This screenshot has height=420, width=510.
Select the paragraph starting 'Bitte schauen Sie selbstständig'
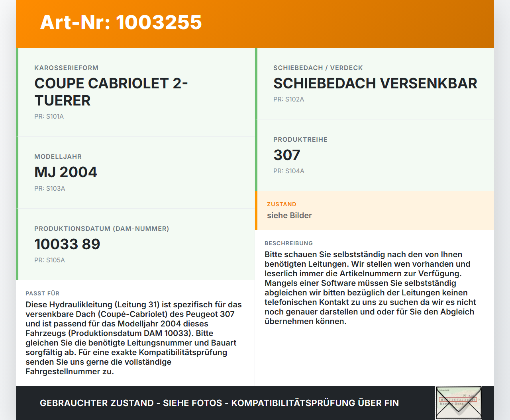point(371,288)
